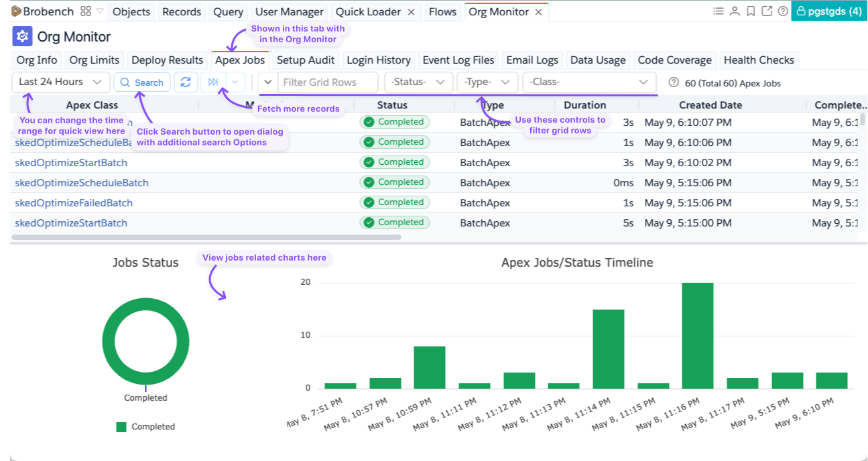Close the Org Monitor top tab
Screen dimensions: 868x461
click(x=538, y=12)
